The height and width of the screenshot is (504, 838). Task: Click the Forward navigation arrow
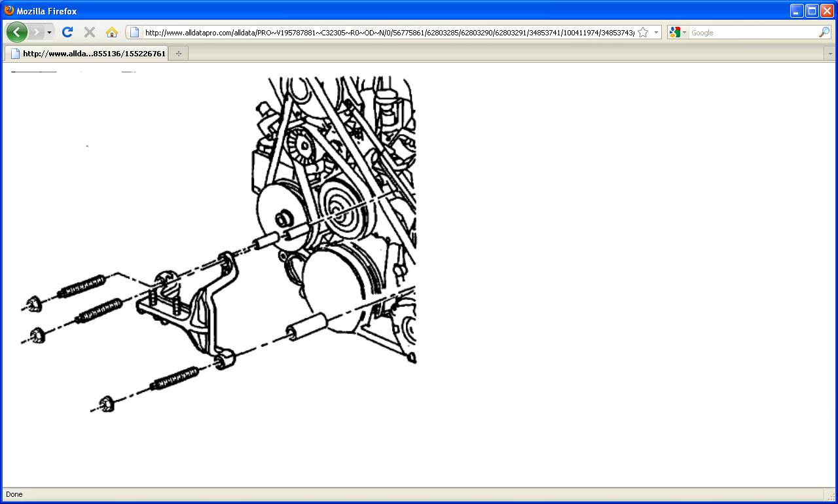coord(37,32)
